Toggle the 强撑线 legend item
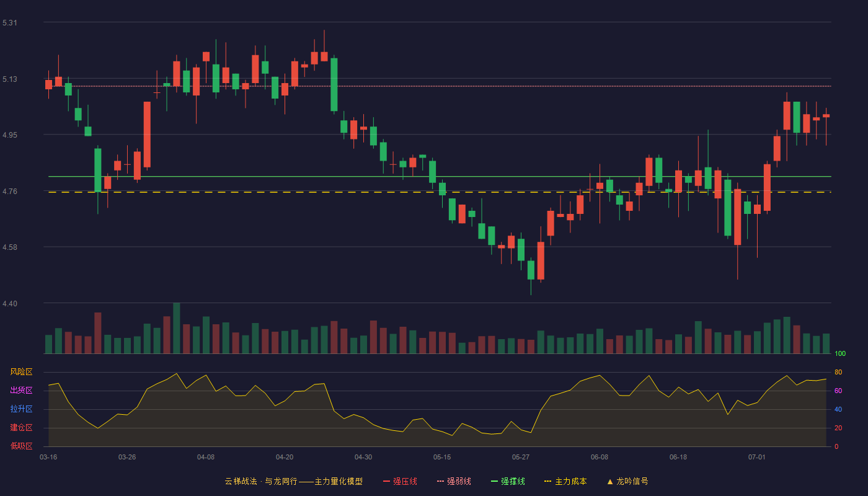 (x=508, y=481)
